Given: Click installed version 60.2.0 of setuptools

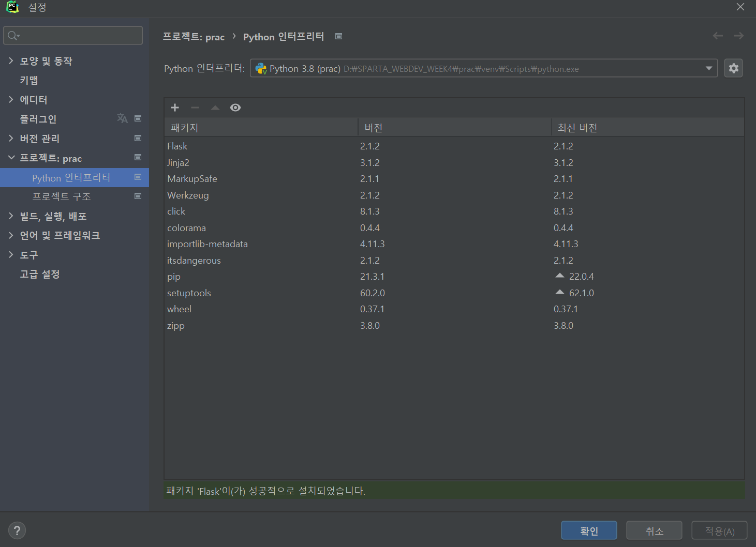Looking at the screenshot, I should (x=373, y=293).
